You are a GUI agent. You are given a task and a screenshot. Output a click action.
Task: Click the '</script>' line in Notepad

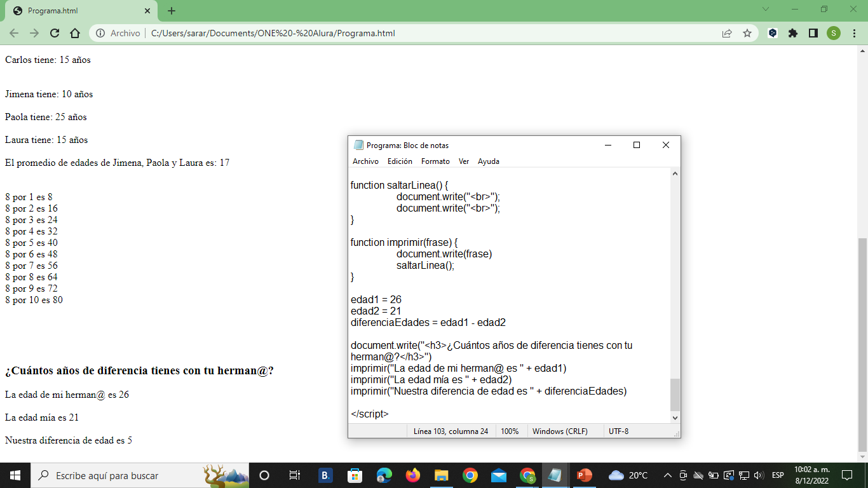[x=370, y=414]
